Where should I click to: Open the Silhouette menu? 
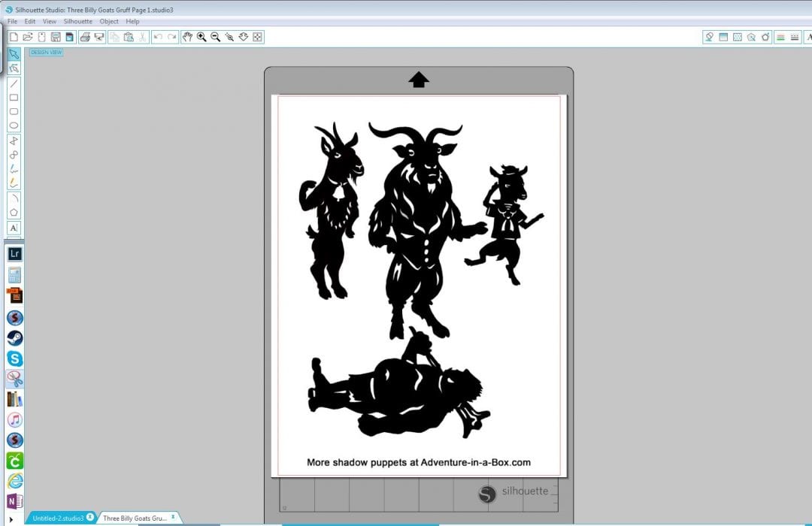click(77, 21)
